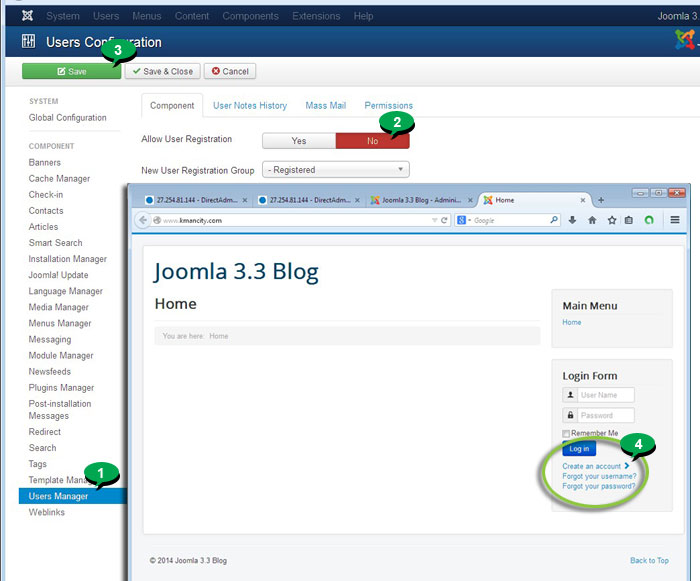Image resolution: width=700 pixels, height=581 pixels.
Task: Bookmark this page with star icon
Action: click(x=612, y=220)
